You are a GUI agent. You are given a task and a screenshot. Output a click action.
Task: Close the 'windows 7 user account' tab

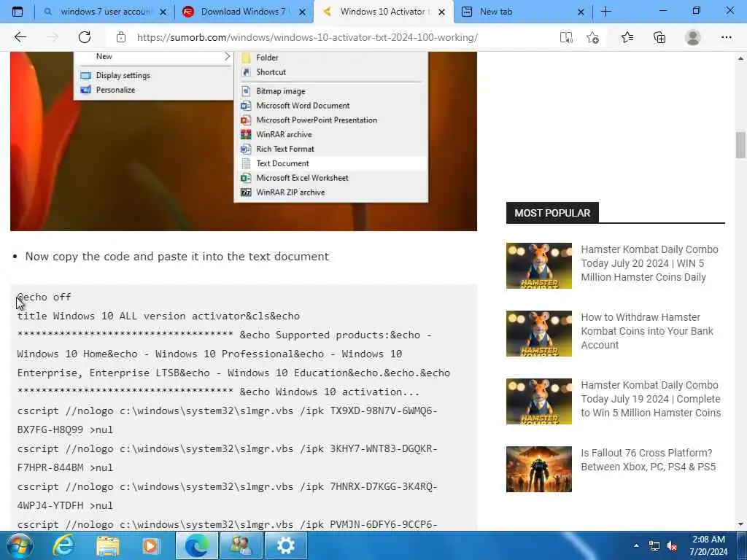click(163, 12)
